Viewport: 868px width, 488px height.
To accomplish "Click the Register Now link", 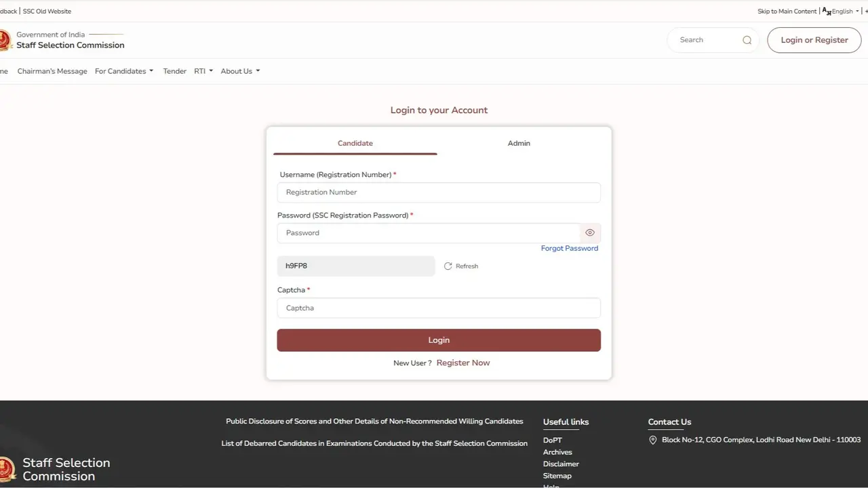I will [x=463, y=363].
